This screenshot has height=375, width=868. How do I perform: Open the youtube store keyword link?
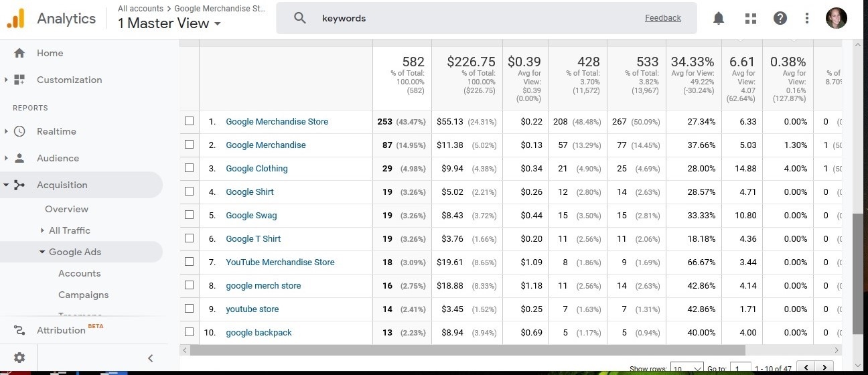[252, 309]
